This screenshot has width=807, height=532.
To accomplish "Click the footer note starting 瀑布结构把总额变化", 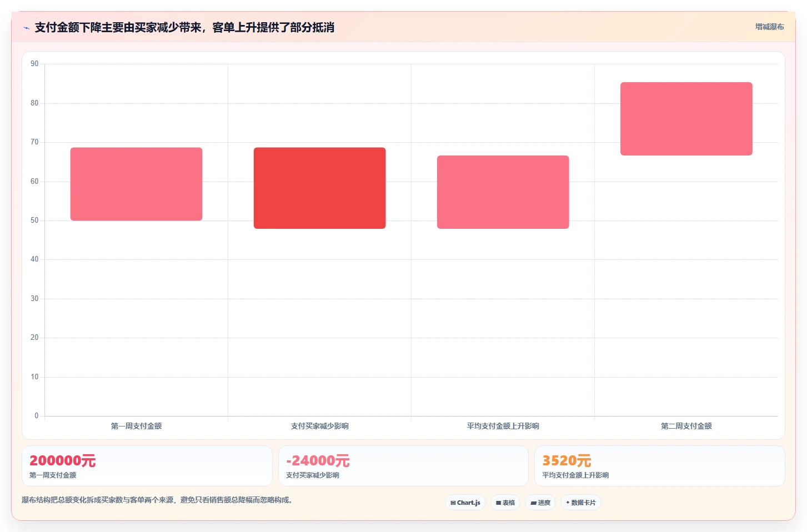I will coord(157,500).
